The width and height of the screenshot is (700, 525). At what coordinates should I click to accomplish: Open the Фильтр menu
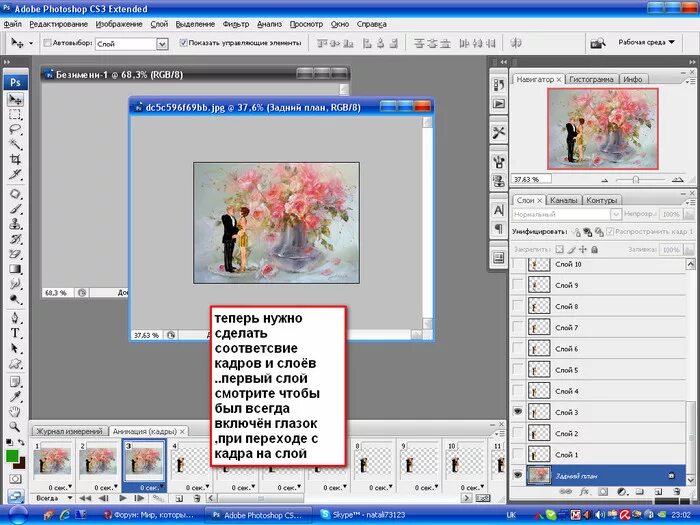tap(236, 24)
